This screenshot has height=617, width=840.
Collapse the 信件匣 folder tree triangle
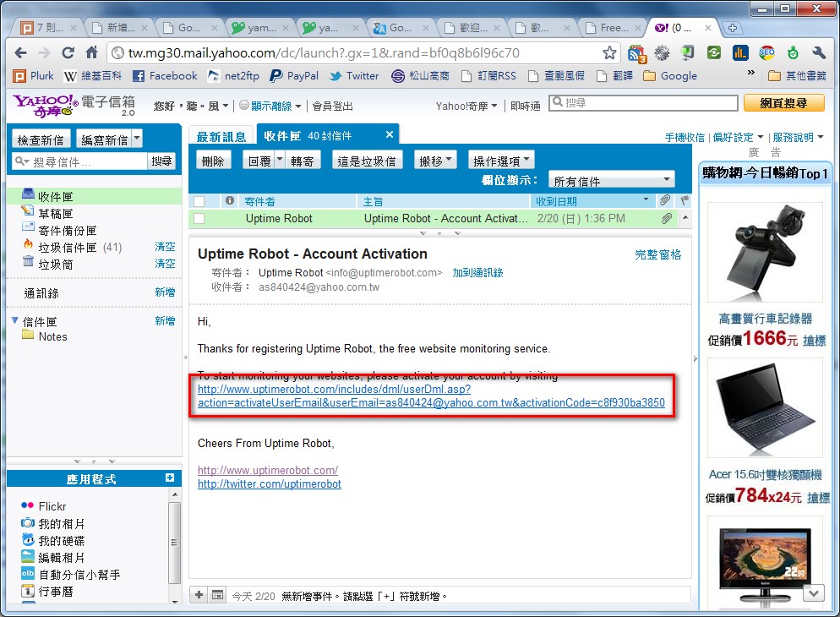click(14, 320)
